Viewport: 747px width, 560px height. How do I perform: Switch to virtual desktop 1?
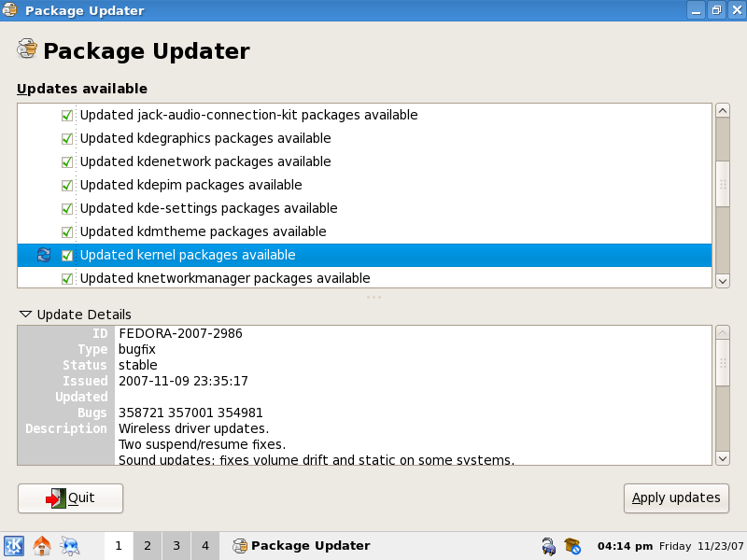pos(119,546)
